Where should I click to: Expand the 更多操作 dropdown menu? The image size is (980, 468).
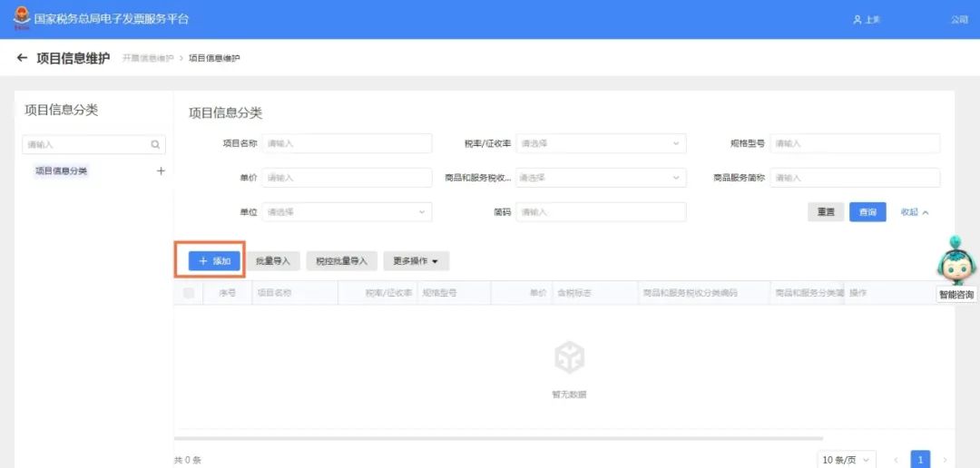[x=416, y=261]
